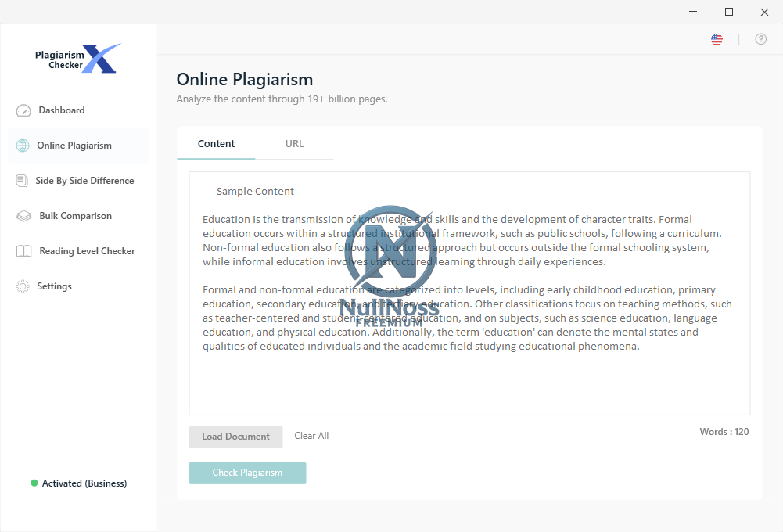Click the Clear All link
This screenshot has height=532, width=783.
click(311, 436)
